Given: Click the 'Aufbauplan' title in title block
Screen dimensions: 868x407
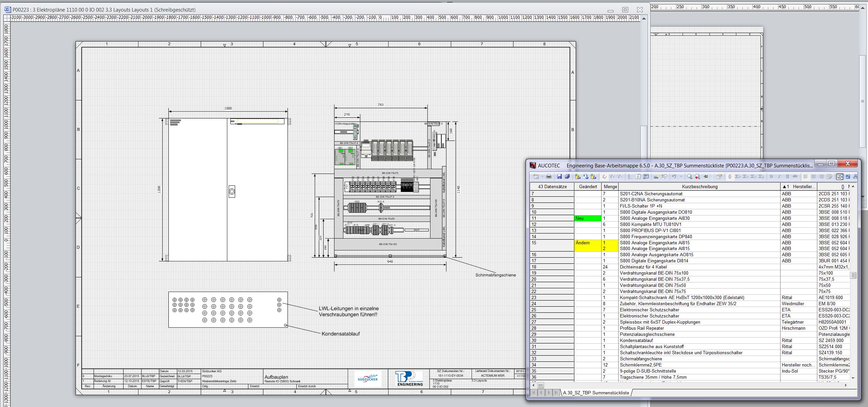Looking at the screenshot, I should click(x=276, y=377).
